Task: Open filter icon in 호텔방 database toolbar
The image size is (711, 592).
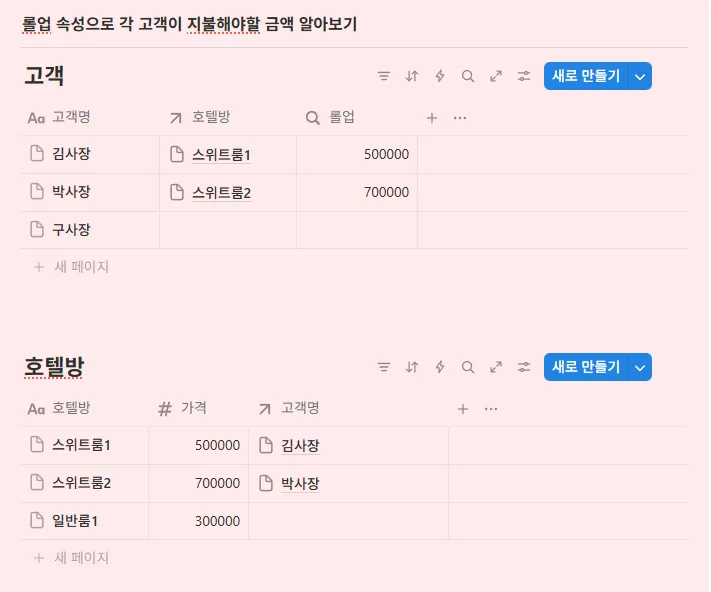Action: pyautogui.click(x=384, y=367)
